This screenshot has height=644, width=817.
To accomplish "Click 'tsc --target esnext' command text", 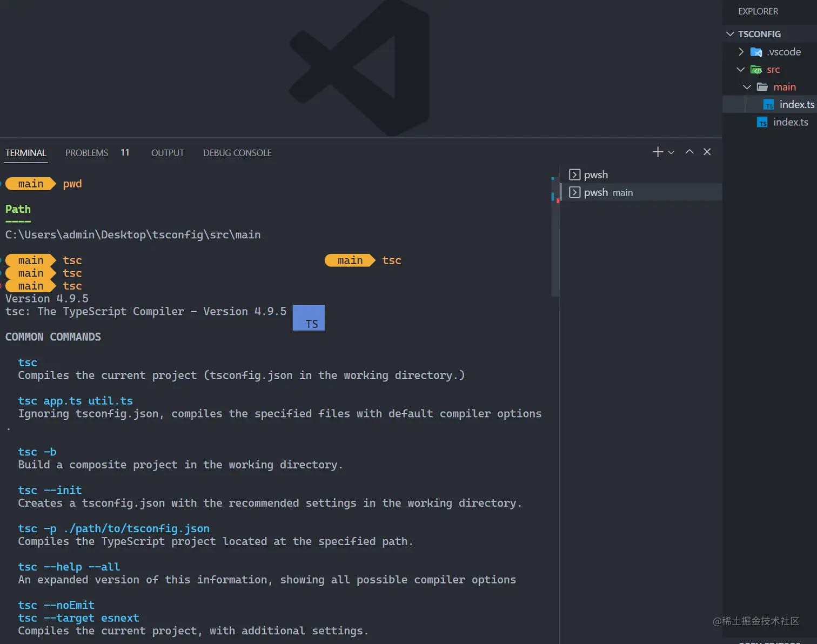I will tap(78, 618).
